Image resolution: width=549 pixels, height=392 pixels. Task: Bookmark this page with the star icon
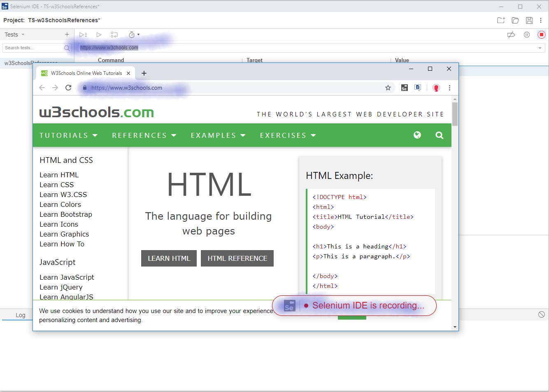pos(388,88)
